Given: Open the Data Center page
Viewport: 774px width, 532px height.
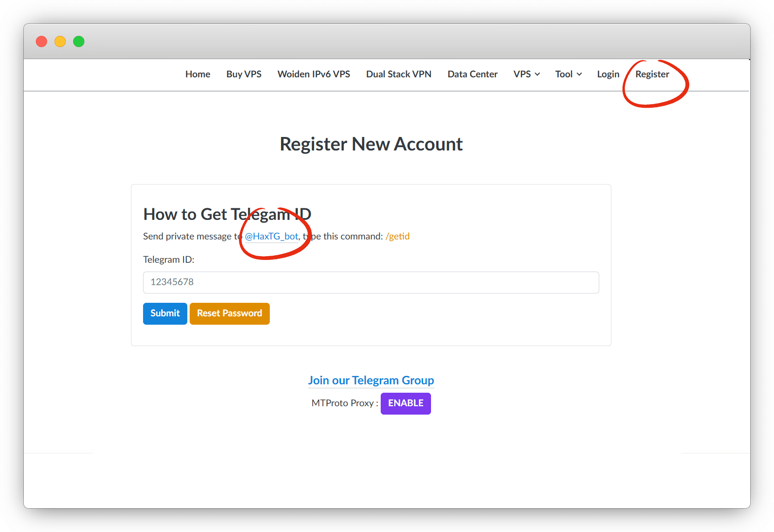Looking at the screenshot, I should pos(472,74).
